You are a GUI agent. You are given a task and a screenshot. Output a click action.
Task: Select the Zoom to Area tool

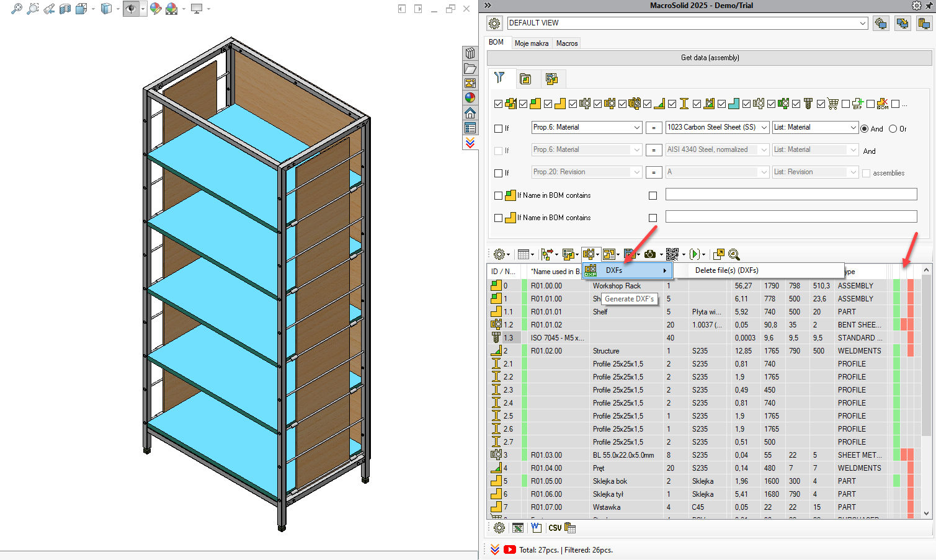(33, 9)
